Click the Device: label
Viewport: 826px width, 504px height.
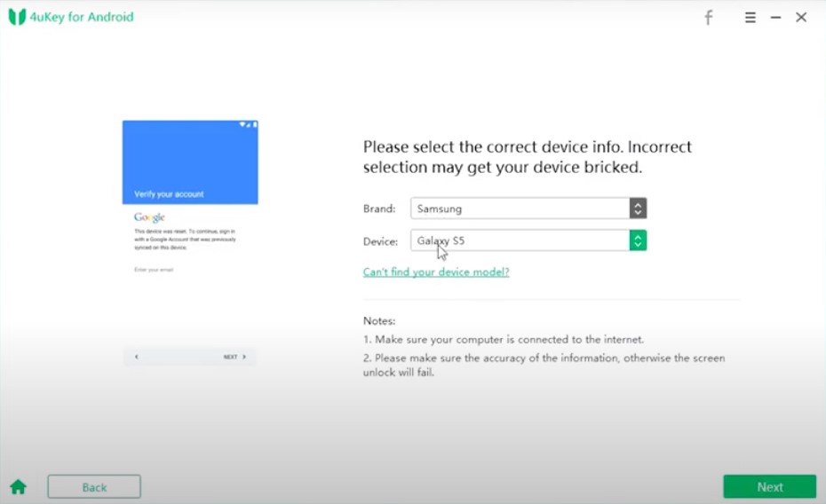[x=380, y=241]
